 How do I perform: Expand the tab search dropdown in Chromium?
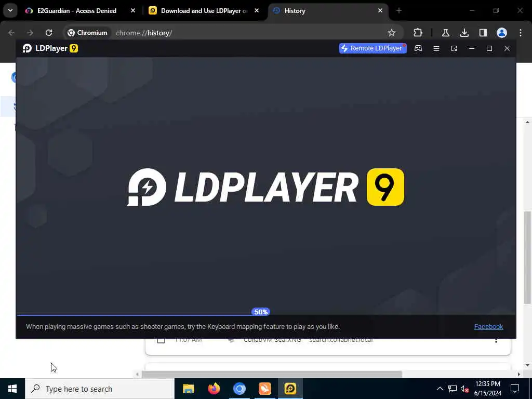pos(10,10)
